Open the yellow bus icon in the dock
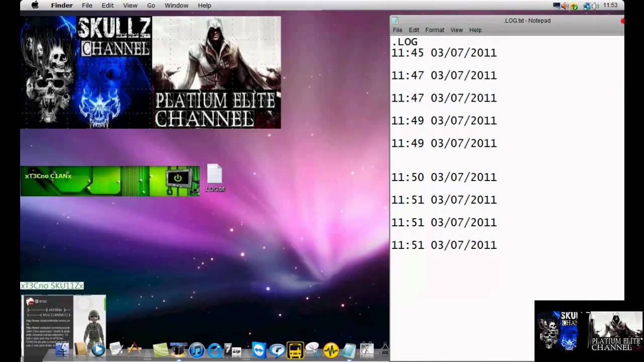644x362 pixels. point(295,350)
